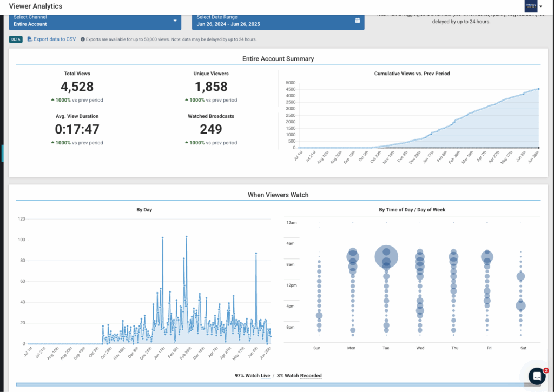Click the largest bubble on Tuesday column
The width and height of the screenshot is (554, 392).
pos(386,256)
